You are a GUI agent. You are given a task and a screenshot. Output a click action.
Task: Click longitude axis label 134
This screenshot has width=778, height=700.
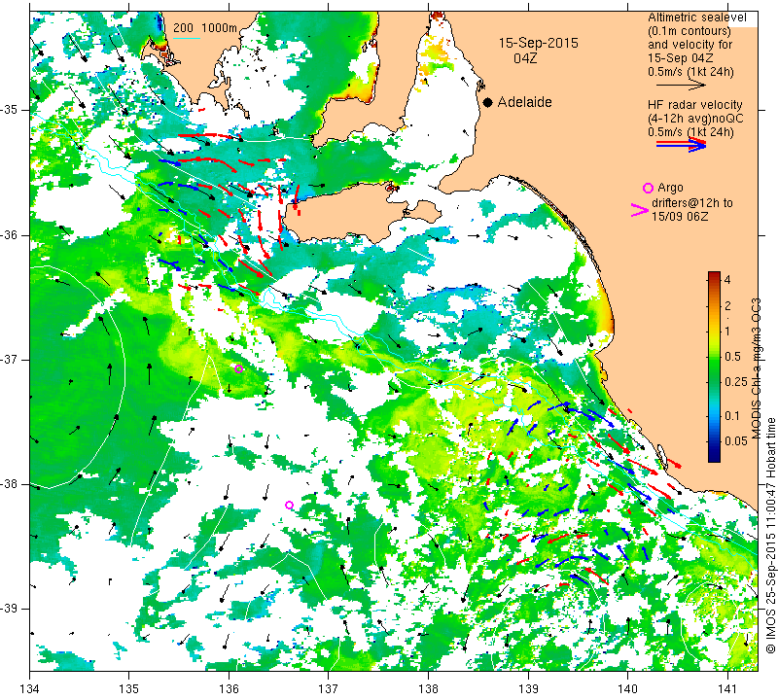[x=30, y=689]
